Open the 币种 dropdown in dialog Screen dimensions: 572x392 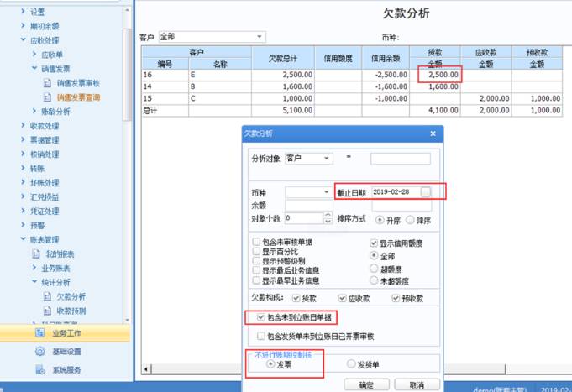click(x=327, y=192)
